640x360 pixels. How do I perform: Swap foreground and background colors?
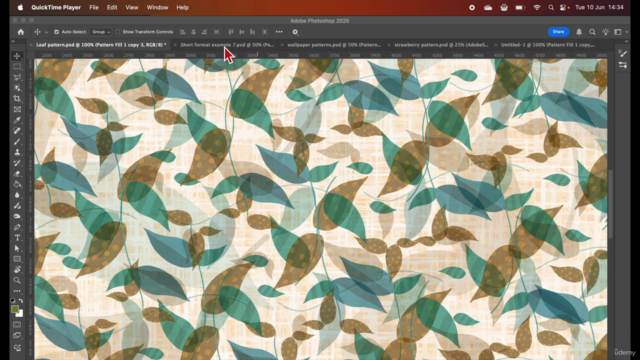click(21, 300)
